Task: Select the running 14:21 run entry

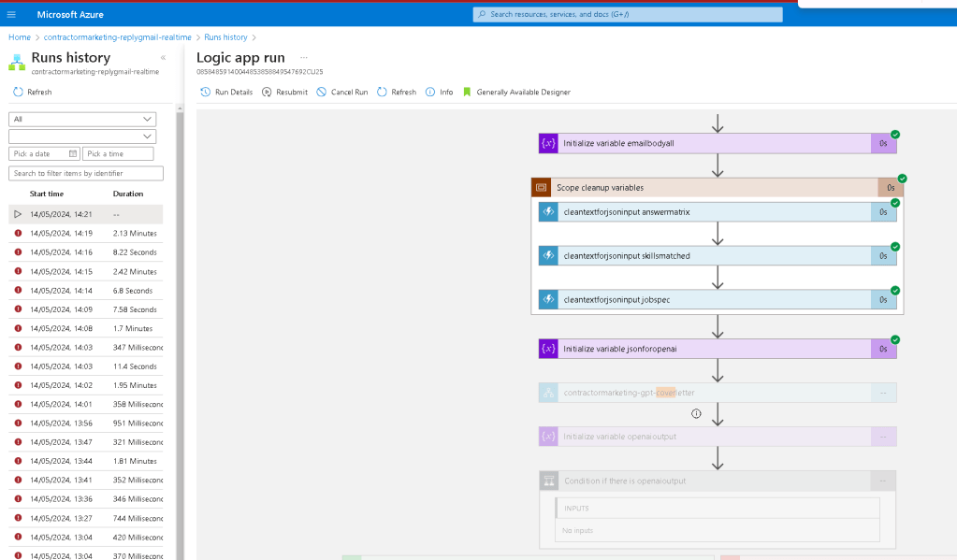Action: (x=85, y=214)
